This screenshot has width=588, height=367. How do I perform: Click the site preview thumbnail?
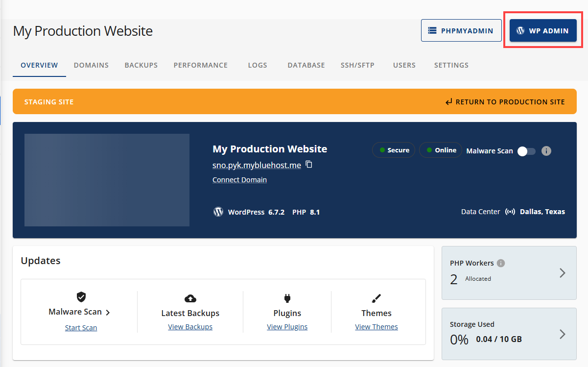[x=107, y=180]
